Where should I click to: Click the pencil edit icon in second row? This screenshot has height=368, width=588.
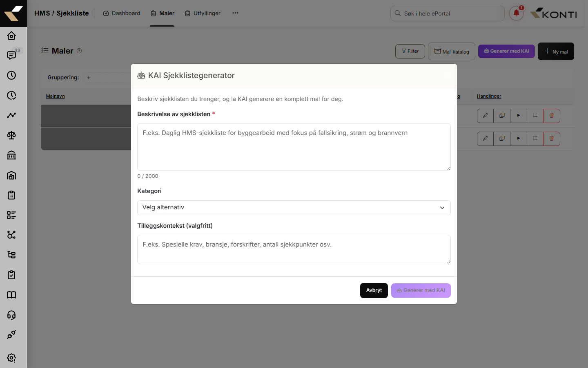coord(485,139)
